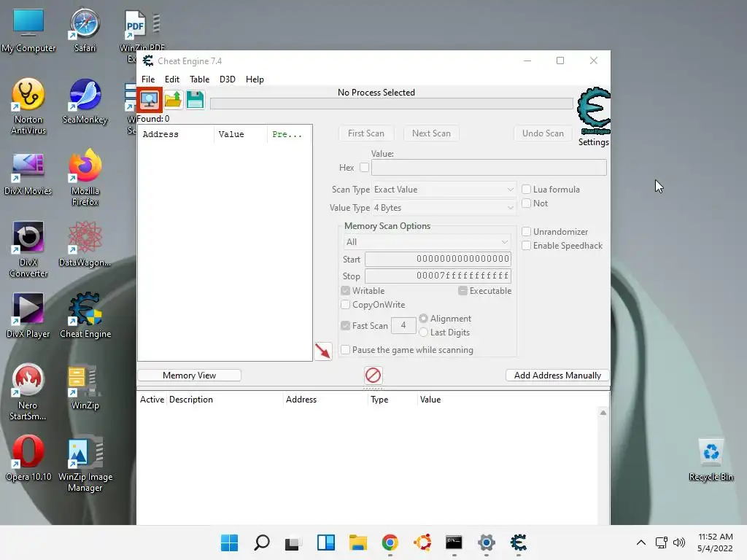Open the Table menu
The width and height of the screenshot is (747, 560).
199,79
